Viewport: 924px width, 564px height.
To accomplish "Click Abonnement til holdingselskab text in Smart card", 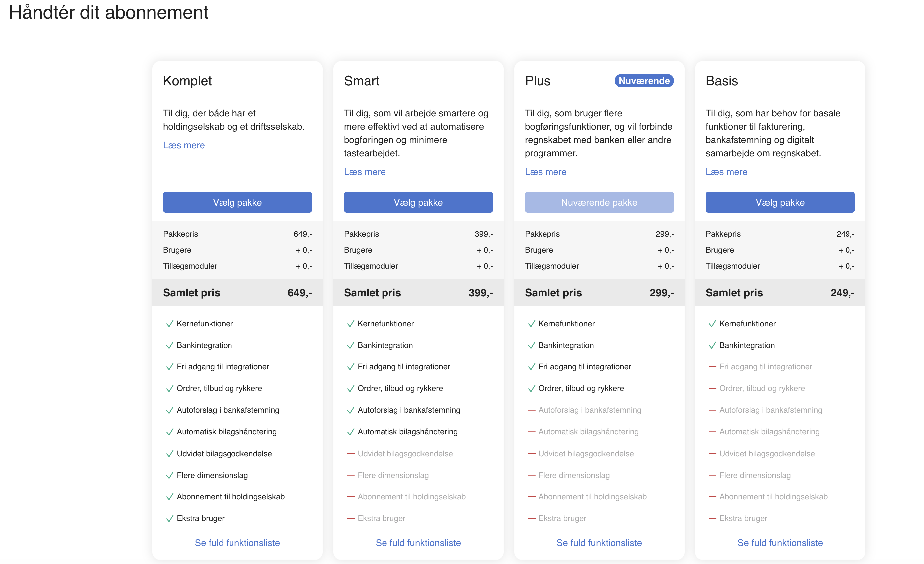I will pos(411,497).
